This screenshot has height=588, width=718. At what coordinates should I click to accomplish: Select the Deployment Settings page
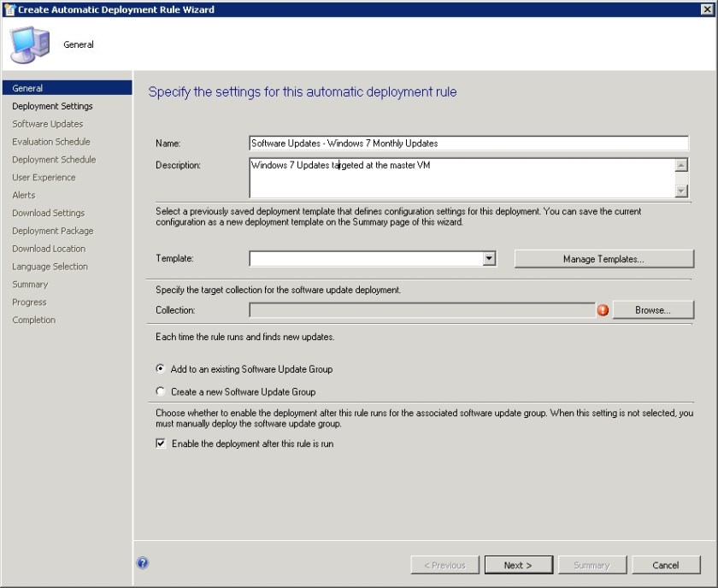click(x=50, y=106)
